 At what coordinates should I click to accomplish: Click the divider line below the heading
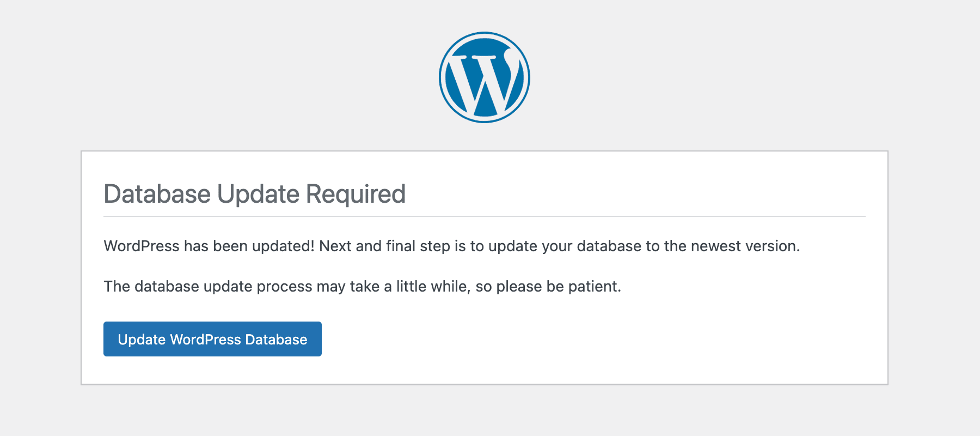(485, 216)
